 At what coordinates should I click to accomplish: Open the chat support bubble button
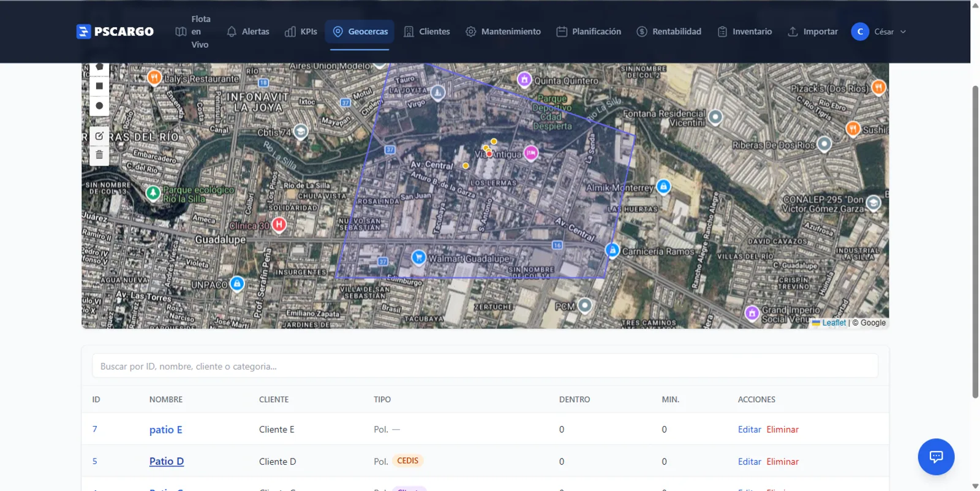click(935, 457)
